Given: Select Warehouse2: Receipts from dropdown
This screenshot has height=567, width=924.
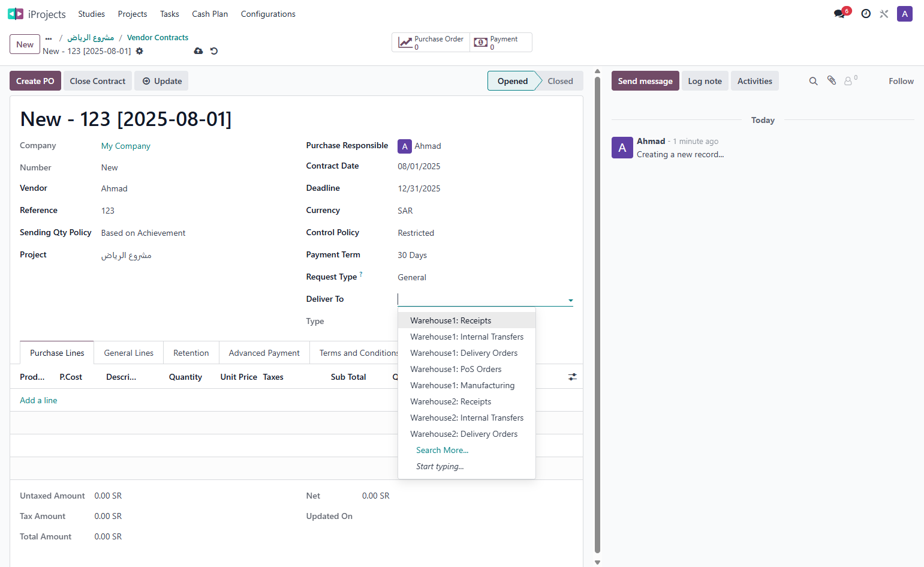Looking at the screenshot, I should pos(466,401).
